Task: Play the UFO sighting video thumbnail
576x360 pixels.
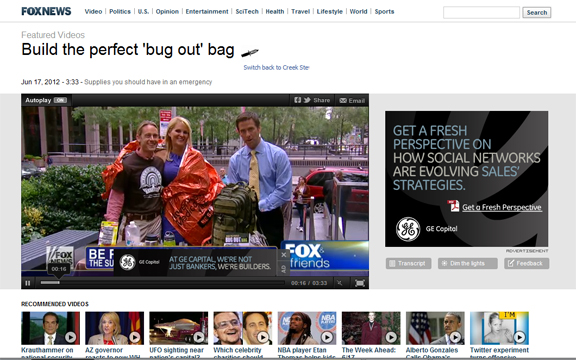Action: point(179,328)
